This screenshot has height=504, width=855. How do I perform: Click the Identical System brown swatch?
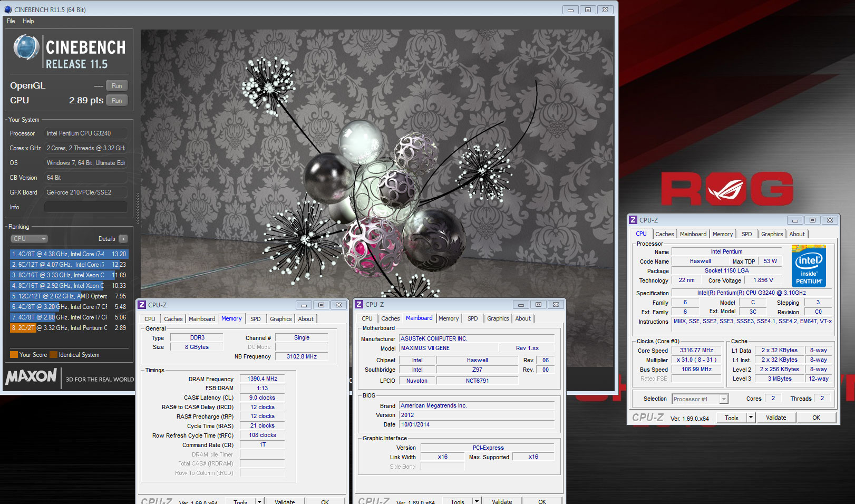53,355
